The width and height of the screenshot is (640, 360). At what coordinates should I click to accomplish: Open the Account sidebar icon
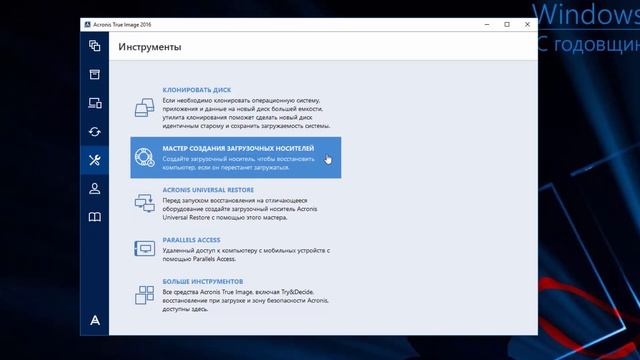[95, 188]
